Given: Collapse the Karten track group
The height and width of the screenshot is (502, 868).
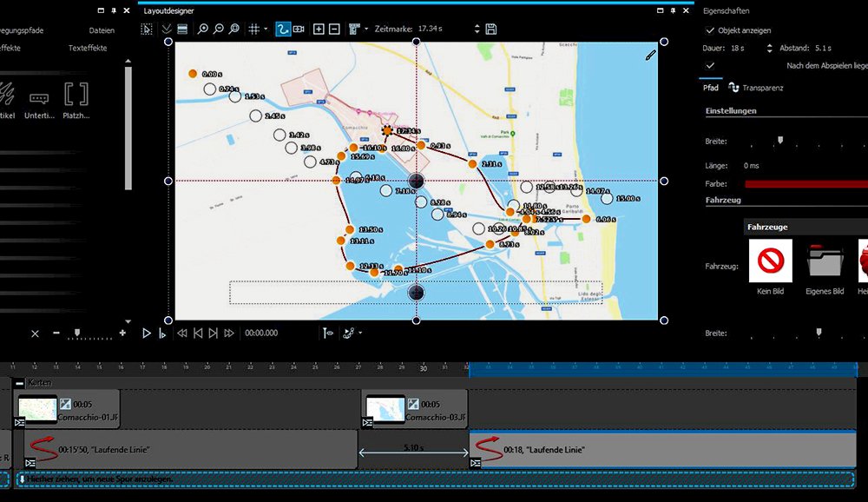Looking at the screenshot, I should tap(19, 382).
